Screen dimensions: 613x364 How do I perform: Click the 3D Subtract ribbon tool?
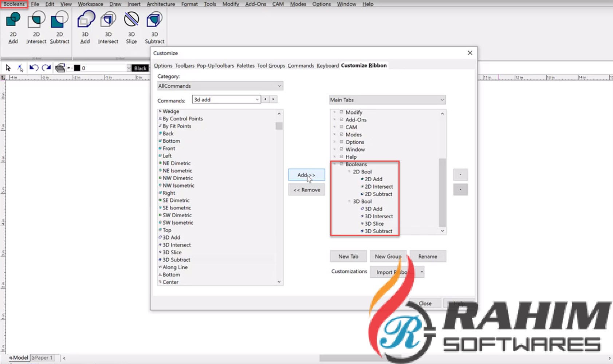coord(154,28)
